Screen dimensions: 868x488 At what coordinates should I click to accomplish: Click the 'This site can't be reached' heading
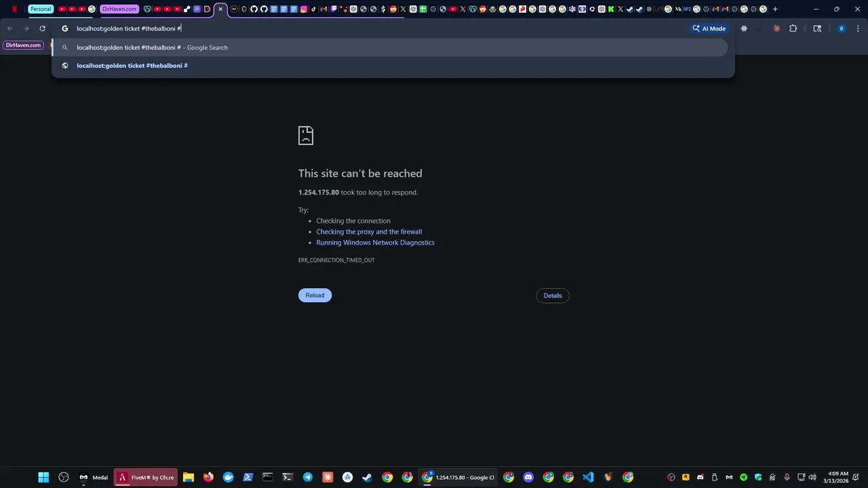tap(360, 174)
